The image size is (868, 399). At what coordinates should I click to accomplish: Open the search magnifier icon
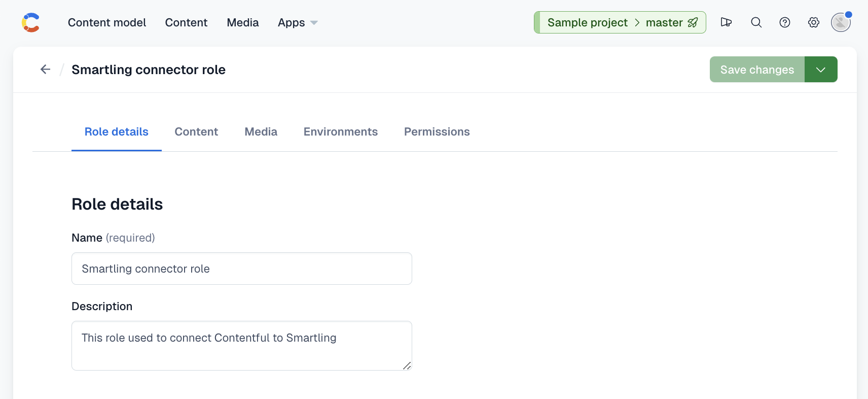coord(756,22)
